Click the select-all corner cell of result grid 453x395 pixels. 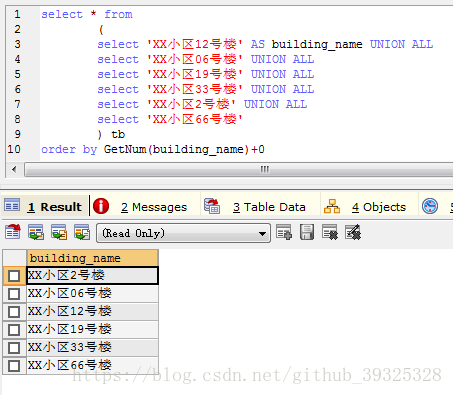pyautogui.click(x=14, y=258)
